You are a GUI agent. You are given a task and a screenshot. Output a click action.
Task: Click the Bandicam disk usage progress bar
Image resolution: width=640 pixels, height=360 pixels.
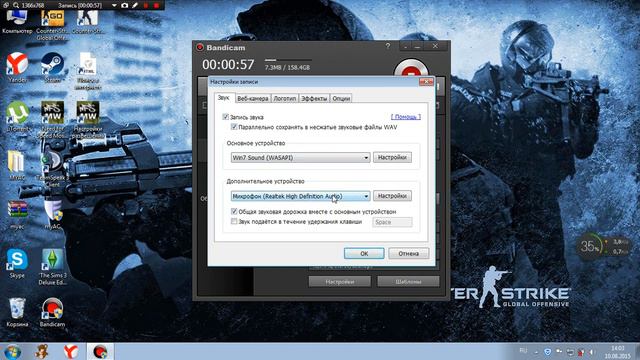coord(288,60)
